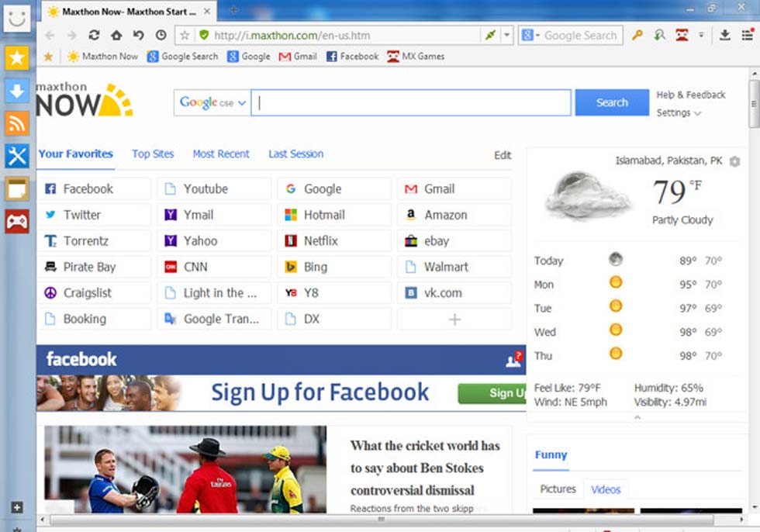Go forward to next page
Viewport: 760px width, 532px height.
pyautogui.click(x=71, y=36)
